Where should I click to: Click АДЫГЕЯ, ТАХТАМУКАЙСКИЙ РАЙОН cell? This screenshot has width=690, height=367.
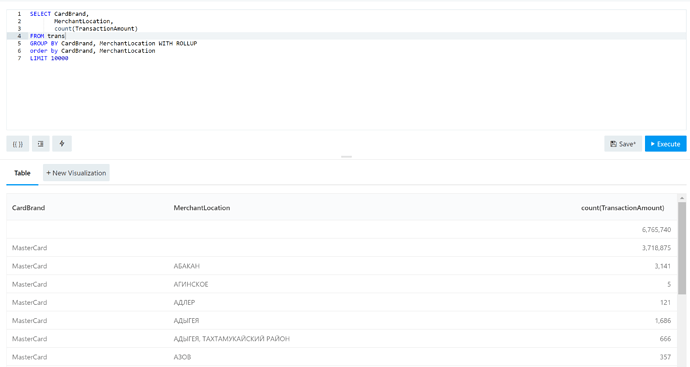231,339
